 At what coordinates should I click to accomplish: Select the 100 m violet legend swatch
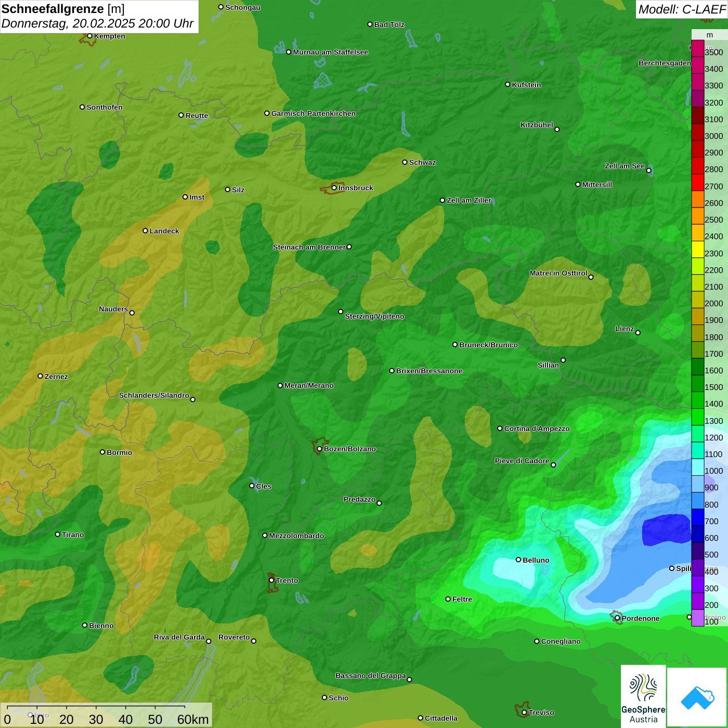click(697, 618)
